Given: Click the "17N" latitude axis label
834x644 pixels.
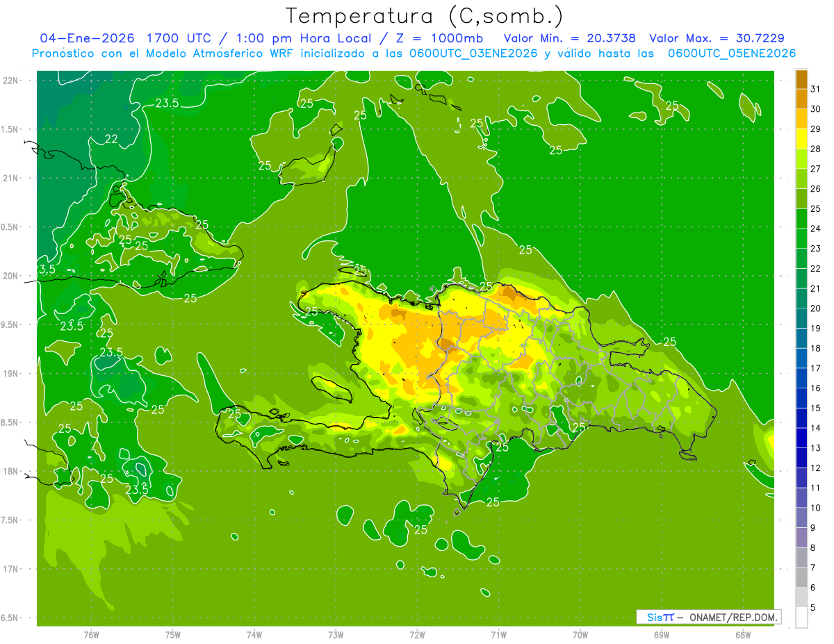Looking at the screenshot, I should pyautogui.click(x=12, y=569).
